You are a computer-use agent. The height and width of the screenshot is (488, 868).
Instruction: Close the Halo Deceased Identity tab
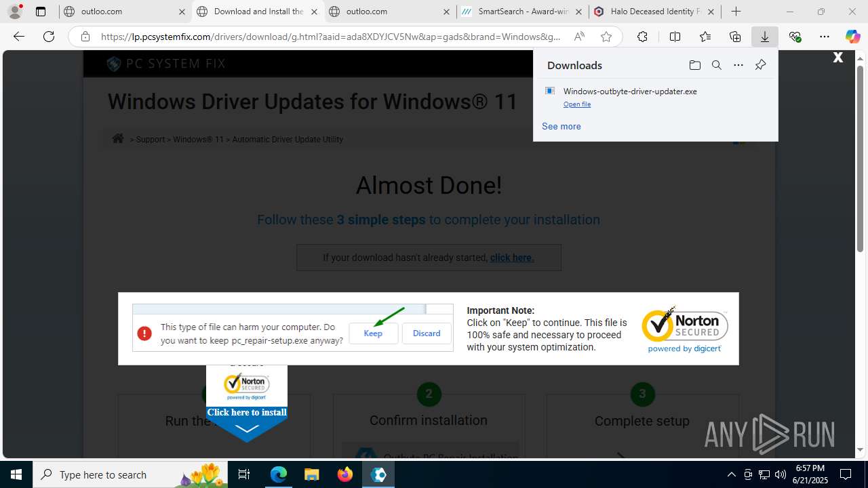(711, 12)
